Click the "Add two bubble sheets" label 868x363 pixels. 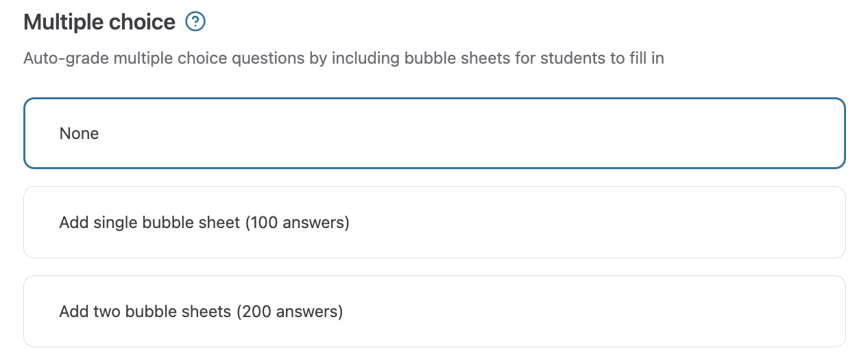(145, 312)
